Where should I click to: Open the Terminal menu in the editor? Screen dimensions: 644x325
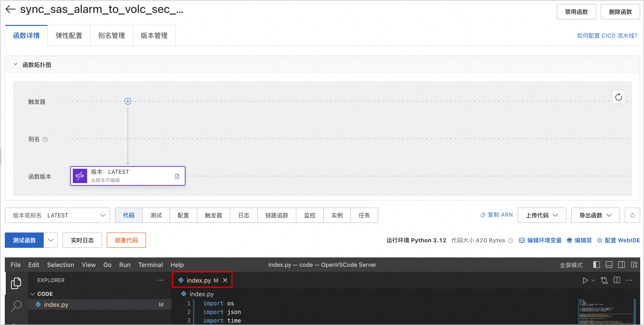(x=150, y=265)
